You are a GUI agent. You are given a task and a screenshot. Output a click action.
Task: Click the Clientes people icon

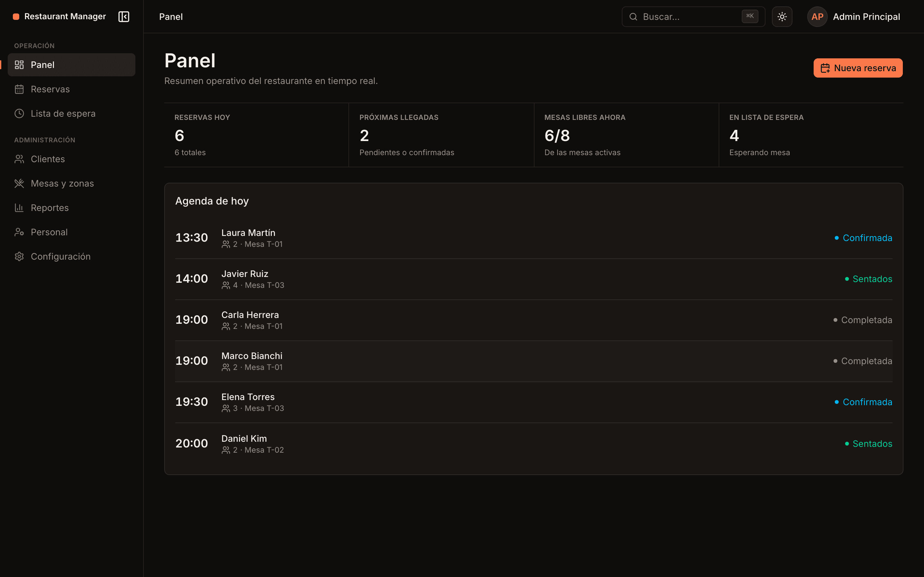19,159
